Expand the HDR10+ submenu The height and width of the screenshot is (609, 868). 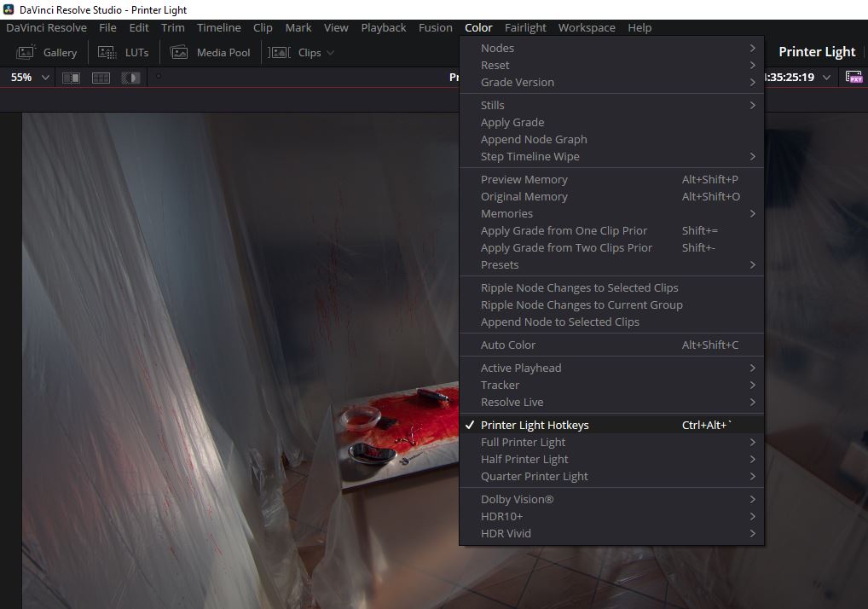coord(611,517)
